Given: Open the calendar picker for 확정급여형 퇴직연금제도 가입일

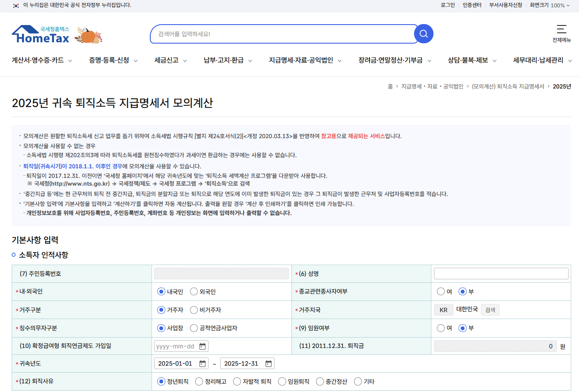Looking at the screenshot, I should click(x=203, y=346).
